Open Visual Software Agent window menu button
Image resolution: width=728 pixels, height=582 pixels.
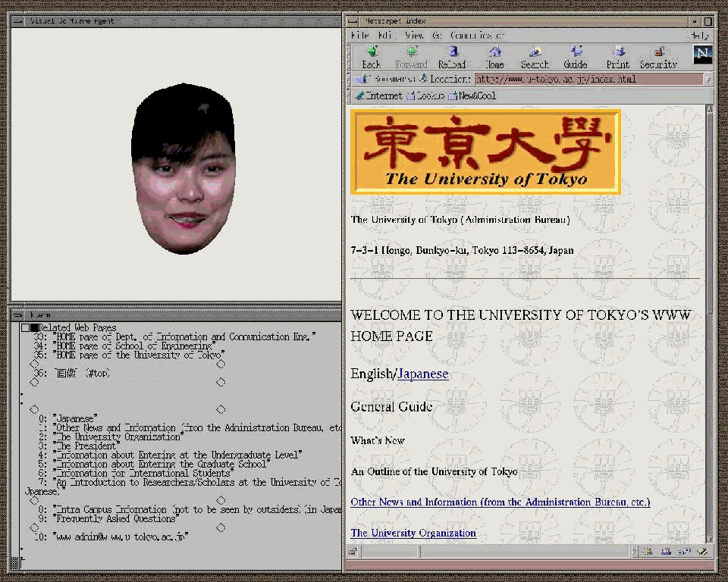(x=17, y=21)
